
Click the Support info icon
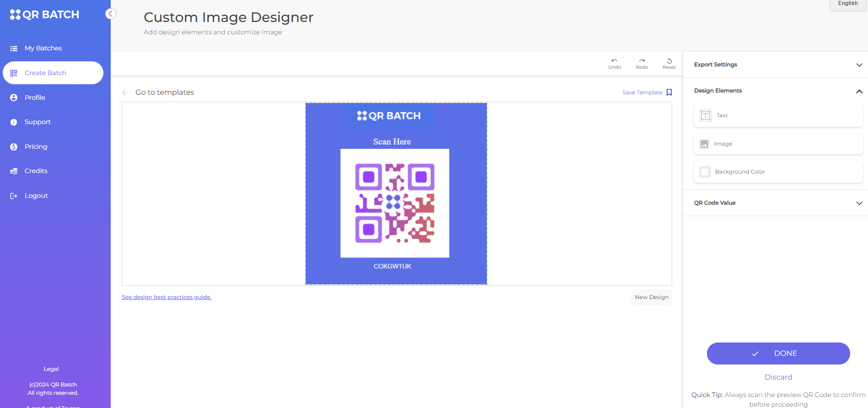14,122
